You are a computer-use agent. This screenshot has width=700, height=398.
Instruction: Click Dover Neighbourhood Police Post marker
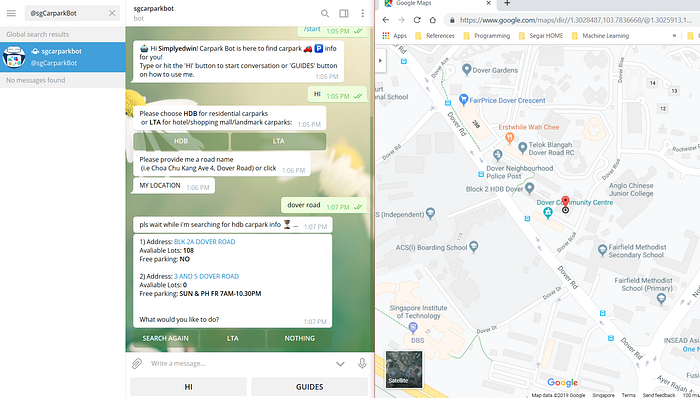click(498, 155)
